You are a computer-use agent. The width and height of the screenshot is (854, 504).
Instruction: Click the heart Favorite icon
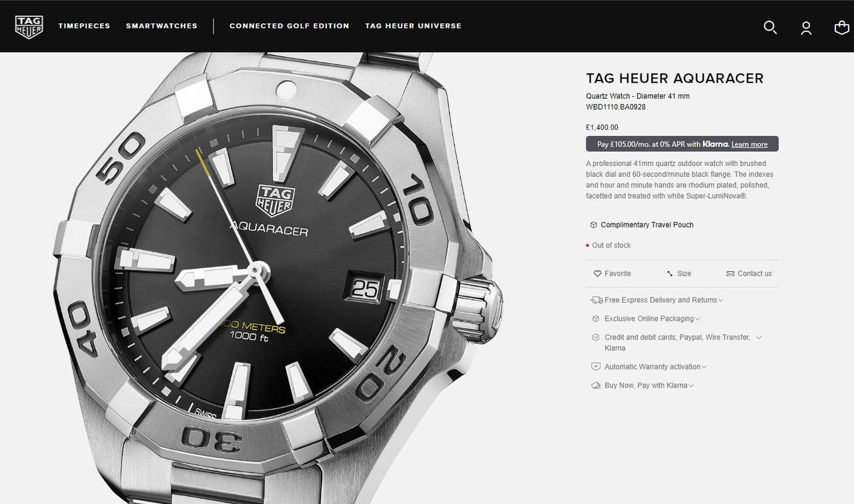[598, 273]
